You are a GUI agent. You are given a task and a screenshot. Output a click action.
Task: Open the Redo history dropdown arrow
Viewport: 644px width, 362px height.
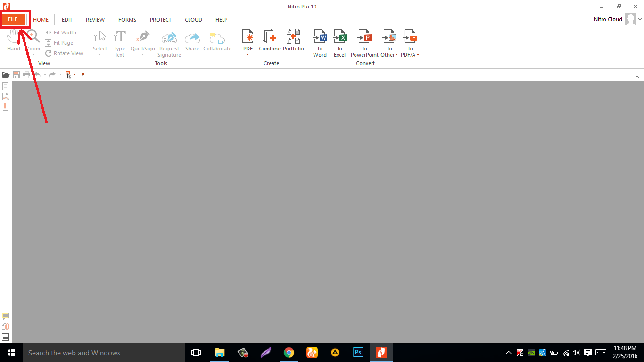click(x=60, y=74)
